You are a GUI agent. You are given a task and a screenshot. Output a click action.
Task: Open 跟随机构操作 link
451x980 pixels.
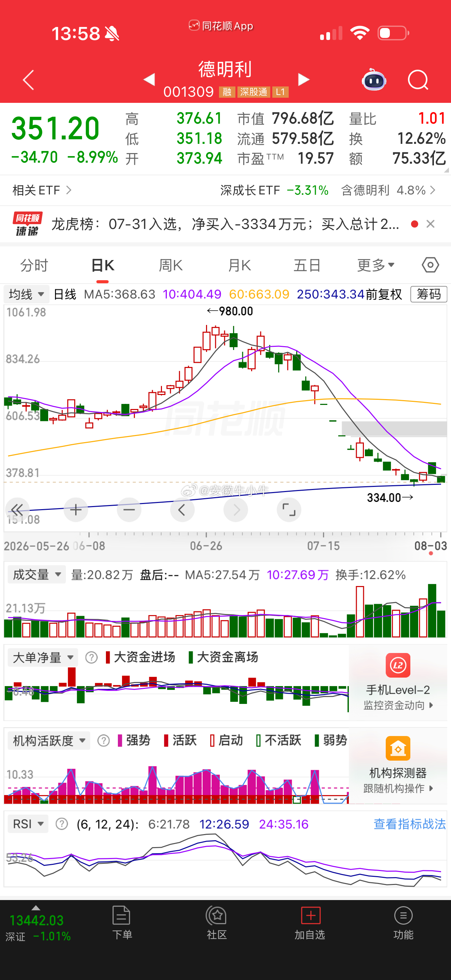click(398, 788)
